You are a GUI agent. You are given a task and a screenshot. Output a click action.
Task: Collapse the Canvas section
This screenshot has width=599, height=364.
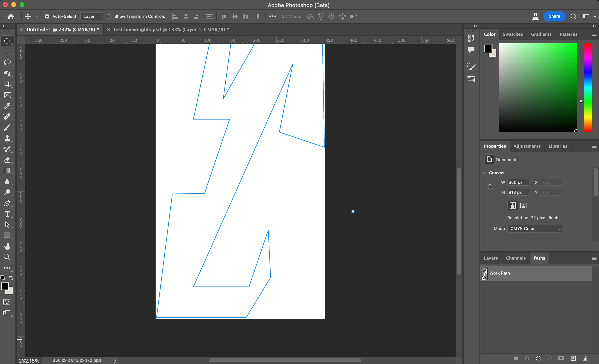tap(485, 173)
